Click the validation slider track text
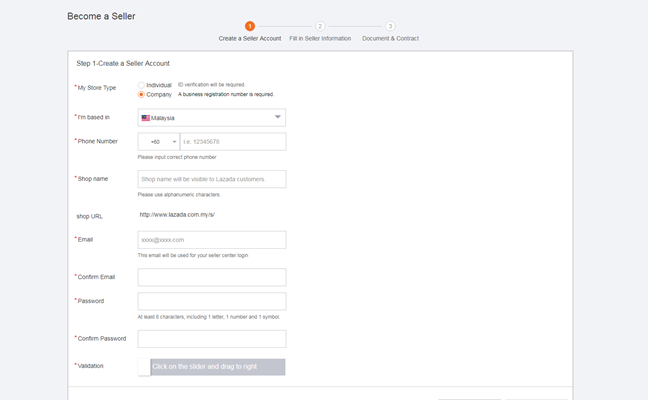 click(x=217, y=367)
